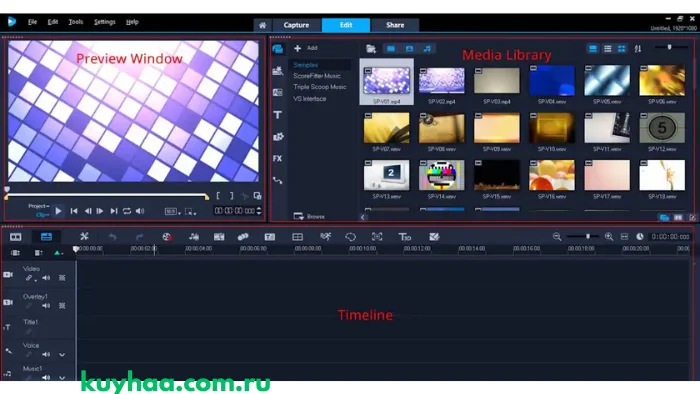Play the preview

point(58,211)
